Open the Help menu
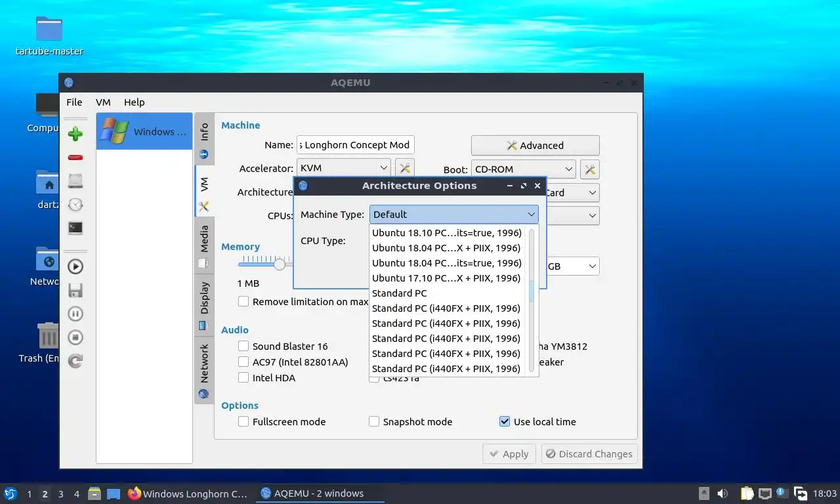This screenshot has width=840, height=504. (x=134, y=102)
